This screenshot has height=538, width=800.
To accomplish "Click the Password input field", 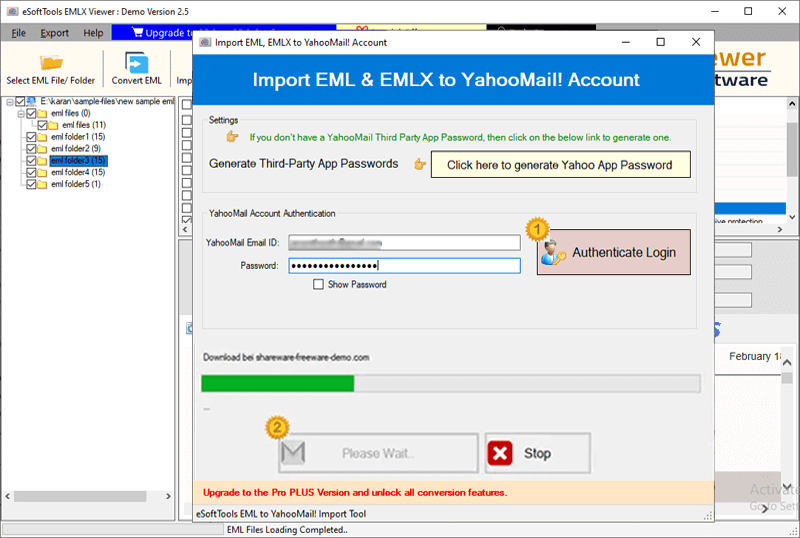I will pyautogui.click(x=404, y=265).
